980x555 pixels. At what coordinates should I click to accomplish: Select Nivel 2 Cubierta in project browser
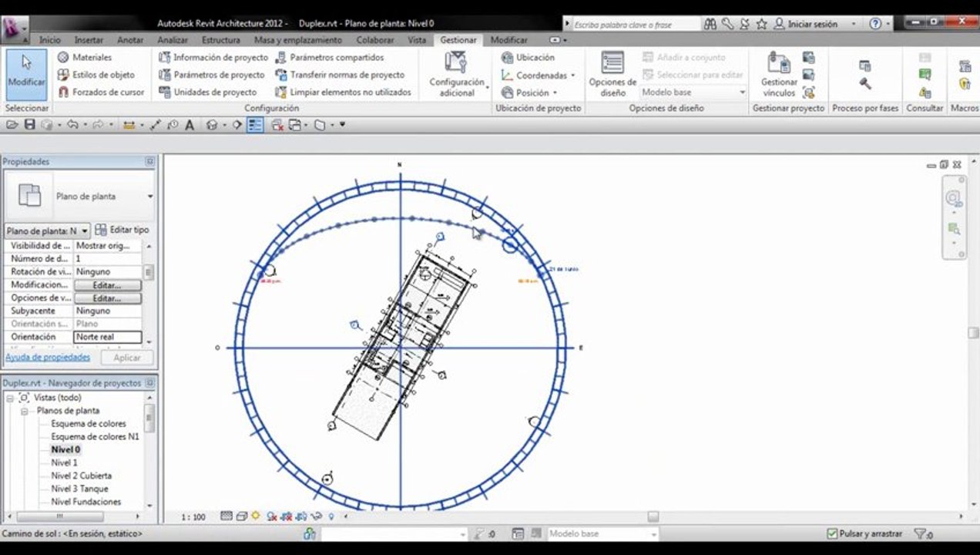point(81,476)
